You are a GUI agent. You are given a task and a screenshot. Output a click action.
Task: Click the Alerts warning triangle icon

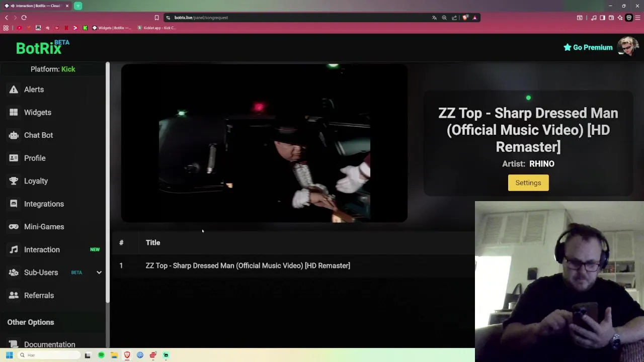[x=14, y=89]
